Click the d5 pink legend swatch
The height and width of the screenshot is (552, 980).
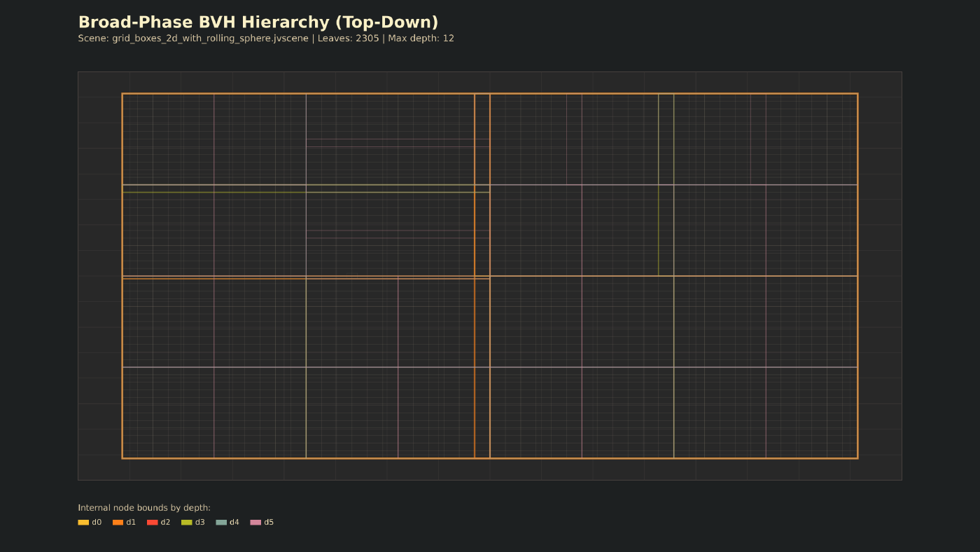point(255,523)
